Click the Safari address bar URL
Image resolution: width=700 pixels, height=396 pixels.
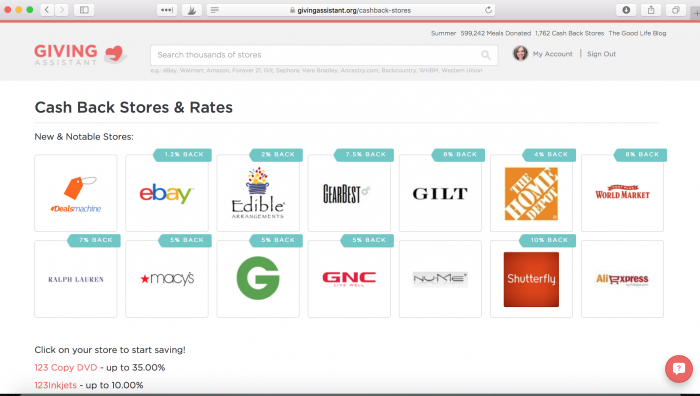(x=354, y=10)
